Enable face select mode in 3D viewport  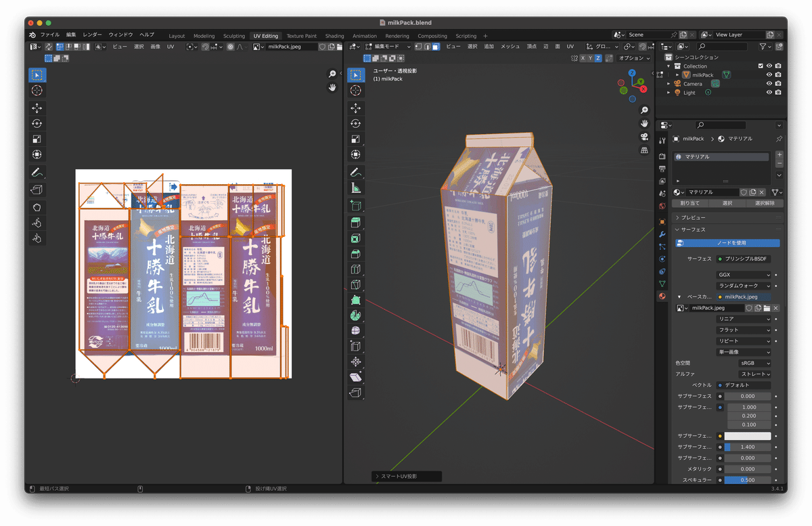[x=435, y=47]
